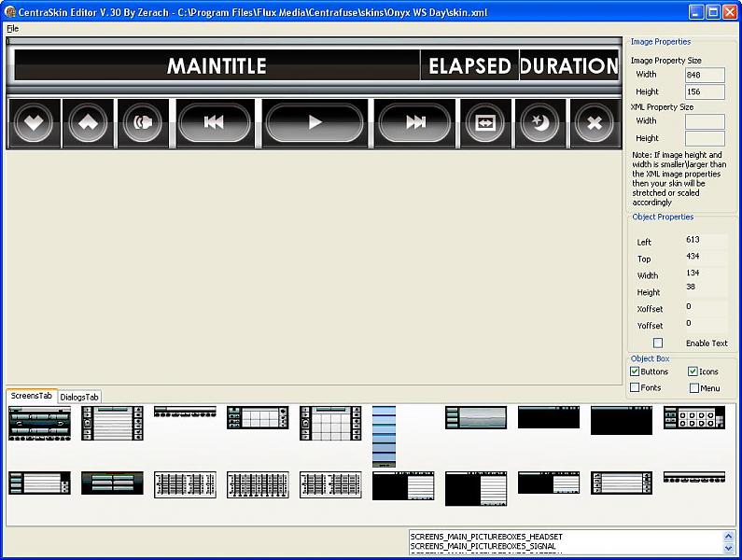Open the File menu
The height and width of the screenshot is (560, 742).
[x=12, y=29]
